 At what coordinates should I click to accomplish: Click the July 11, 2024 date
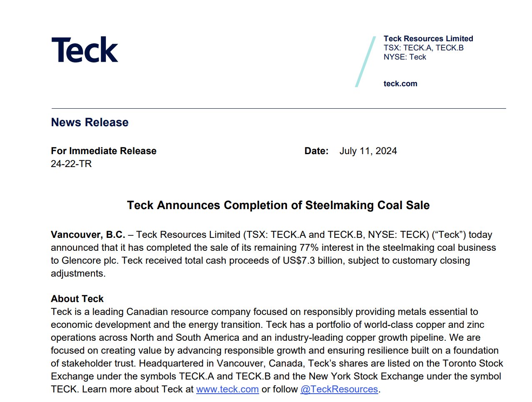point(368,151)
